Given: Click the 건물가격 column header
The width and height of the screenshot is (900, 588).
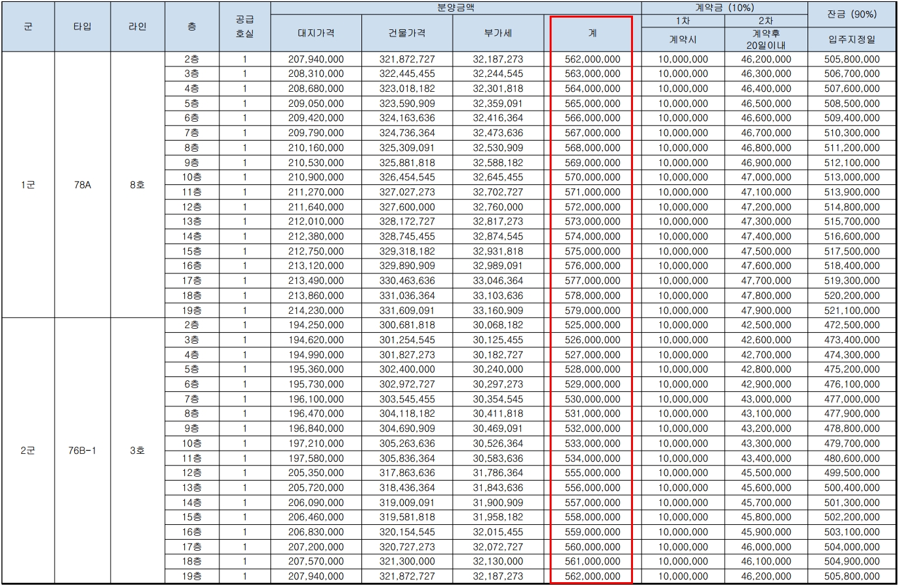Looking at the screenshot, I should 407,33.
